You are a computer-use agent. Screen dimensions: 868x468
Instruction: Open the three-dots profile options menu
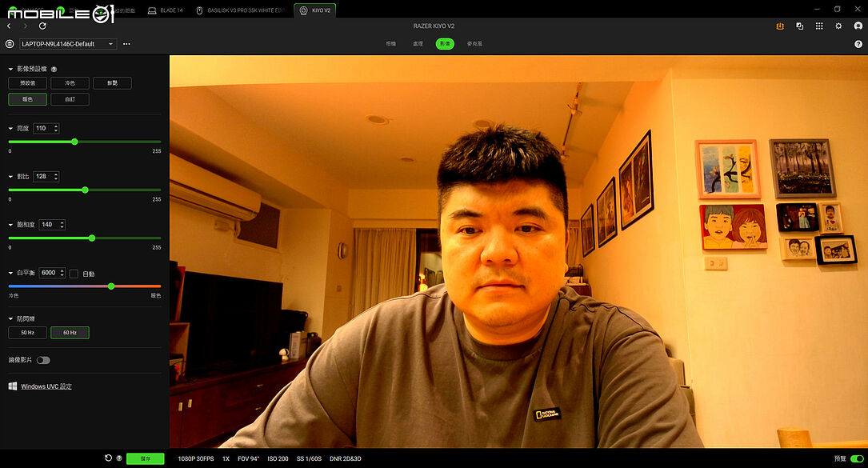[x=126, y=44]
